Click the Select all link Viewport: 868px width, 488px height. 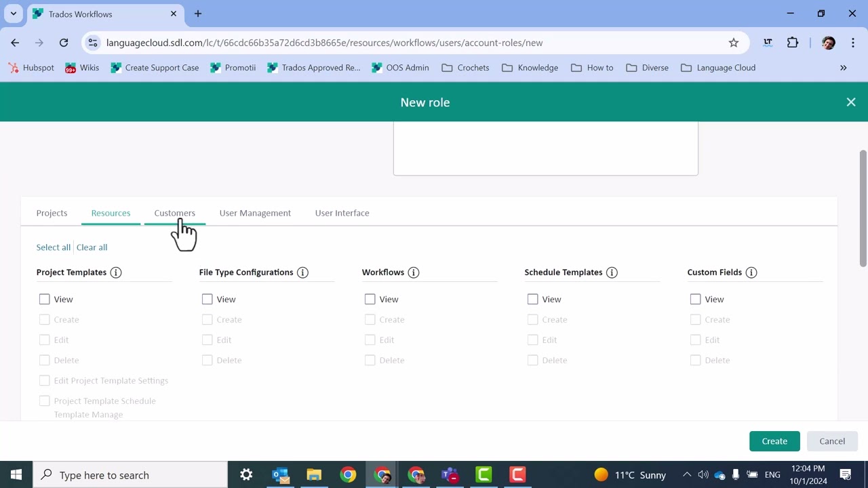pyautogui.click(x=54, y=247)
